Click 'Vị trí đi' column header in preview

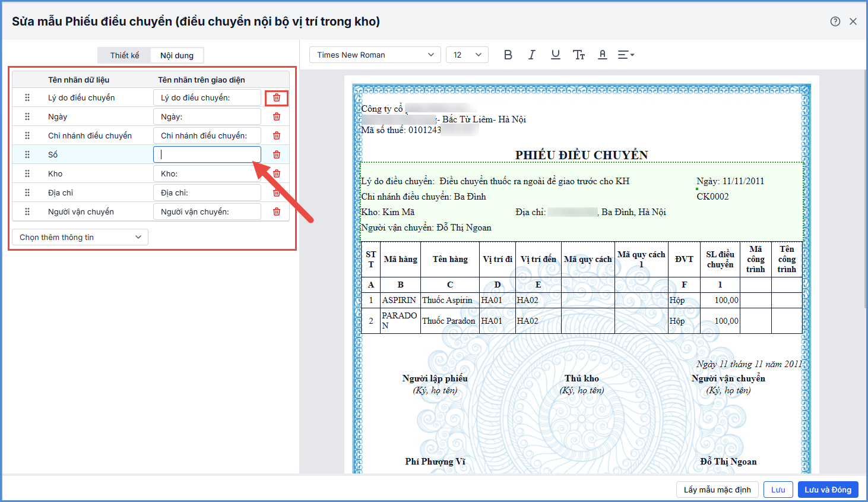pos(498,259)
